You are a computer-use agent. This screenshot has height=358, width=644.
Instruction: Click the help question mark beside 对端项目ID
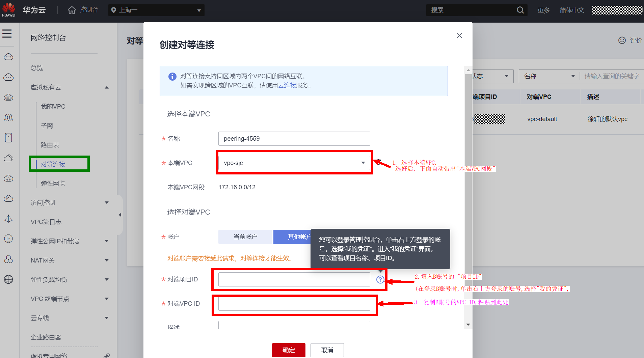(380, 279)
